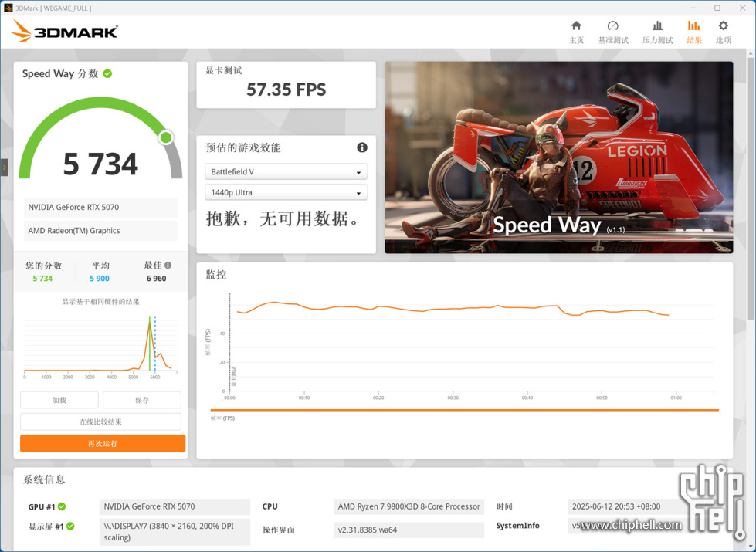Viewport: 756px width, 552px height.
Task: Click the 显示基于相同硬件的结果 caption
Action: point(100,302)
